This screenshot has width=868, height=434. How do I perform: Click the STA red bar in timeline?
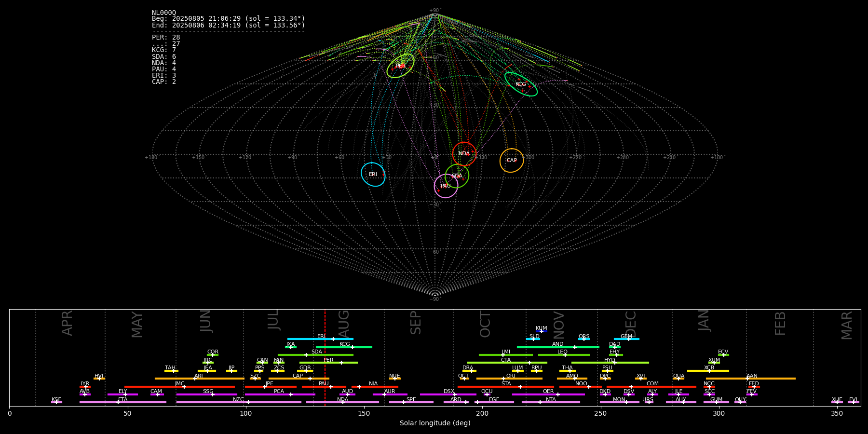506,386
